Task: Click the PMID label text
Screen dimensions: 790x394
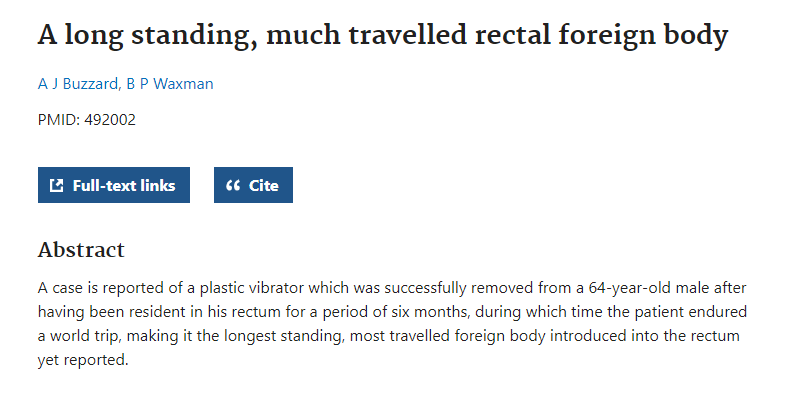Action: [59, 120]
